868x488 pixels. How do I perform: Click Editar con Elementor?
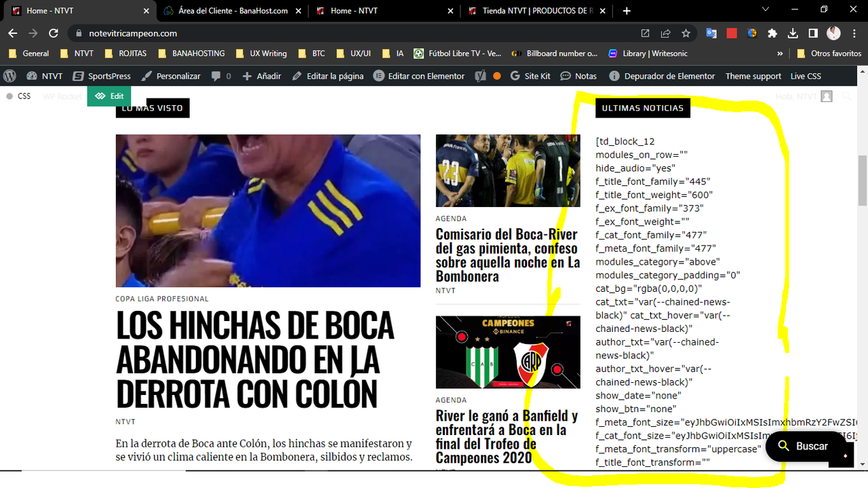coord(420,76)
